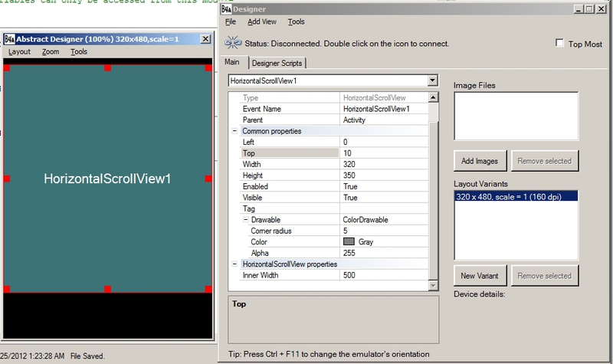Collapse the HorizontalScrollView properties section
The height and width of the screenshot is (364, 613).
pyautogui.click(x=234, y=264)
